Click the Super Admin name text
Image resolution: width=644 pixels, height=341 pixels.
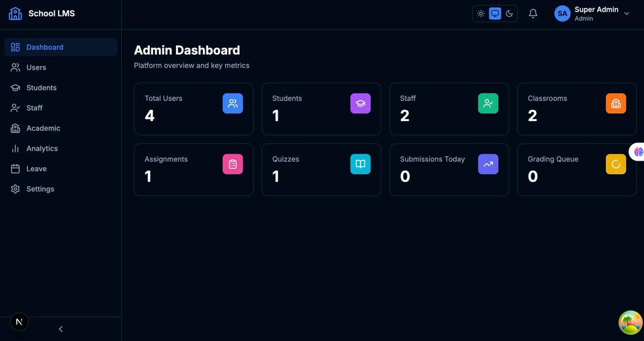(596, 10)
